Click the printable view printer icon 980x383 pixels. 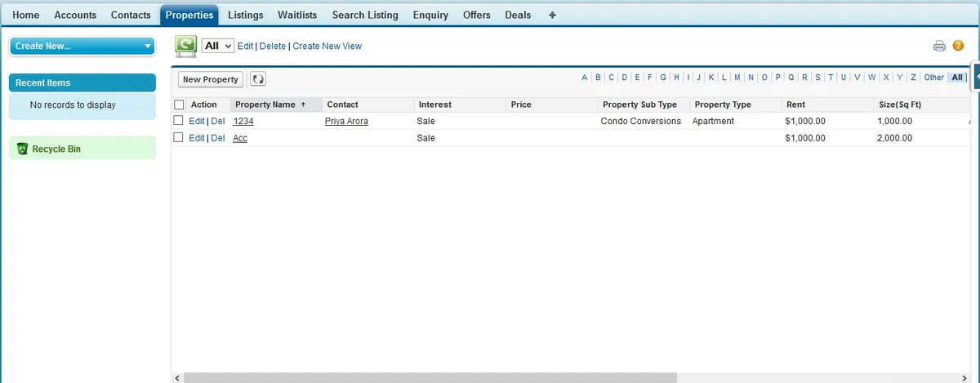tap(939, 47)
